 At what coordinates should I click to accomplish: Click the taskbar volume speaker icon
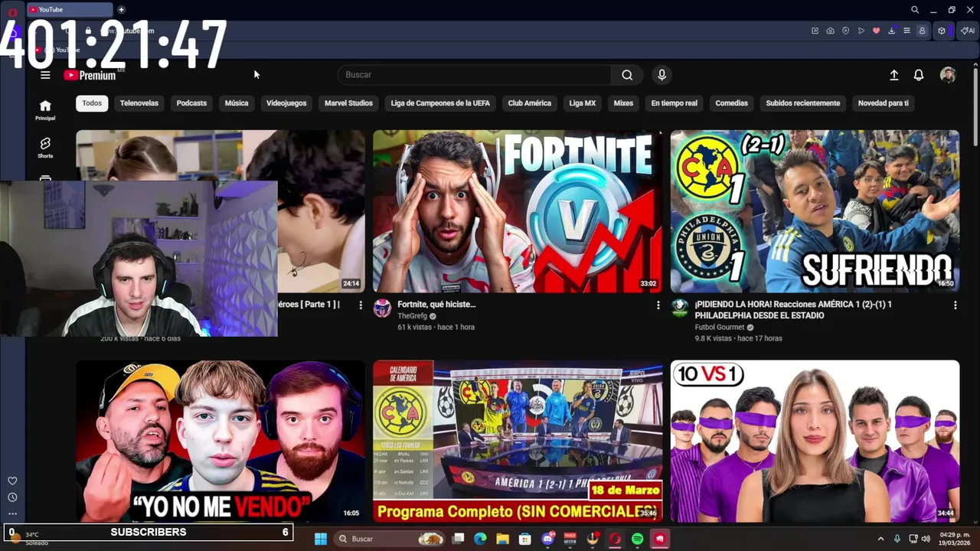pyautogui.click(x=926, y=539)
